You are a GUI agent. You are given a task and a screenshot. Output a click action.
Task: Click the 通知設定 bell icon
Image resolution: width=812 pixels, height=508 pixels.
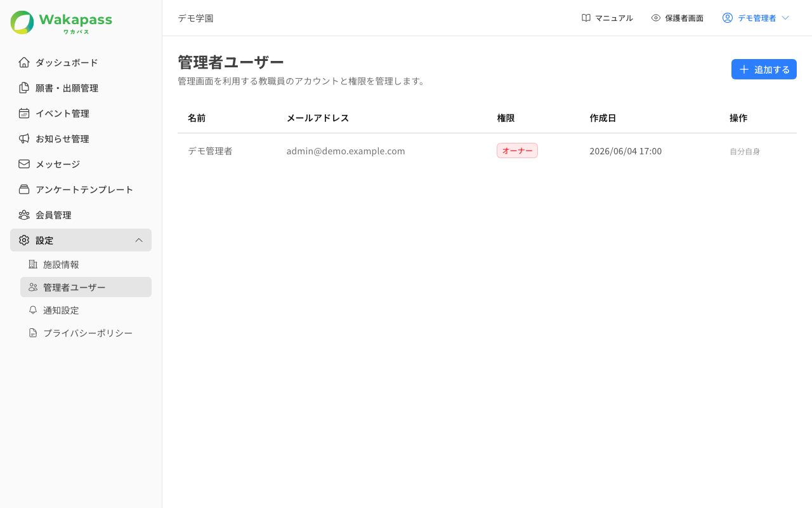point(33,310)
